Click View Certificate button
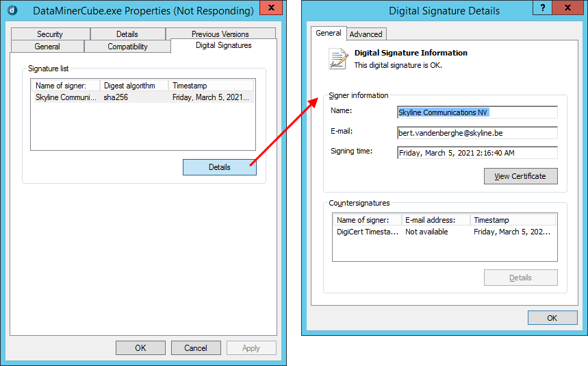Viewport: 588px width, 366px height. [520, 176]
